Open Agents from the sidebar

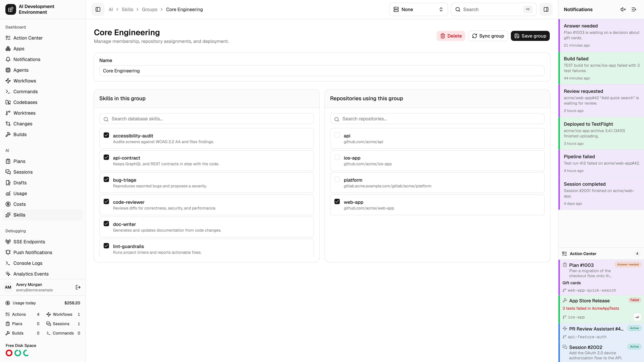coord(43,70)
